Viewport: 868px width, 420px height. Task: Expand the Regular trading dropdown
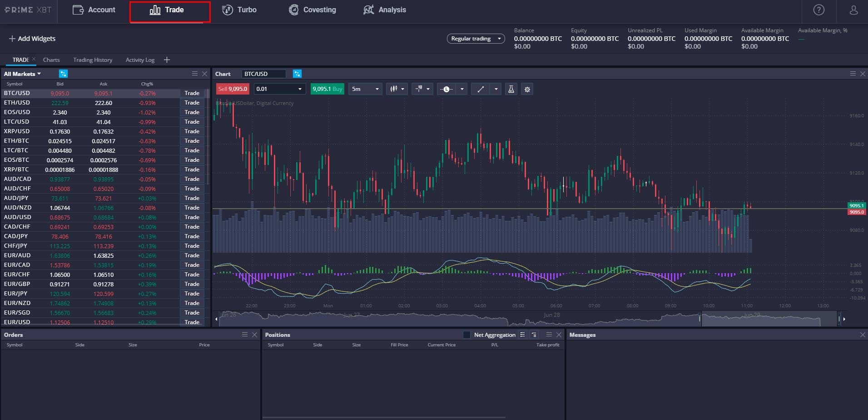[476, 39]
